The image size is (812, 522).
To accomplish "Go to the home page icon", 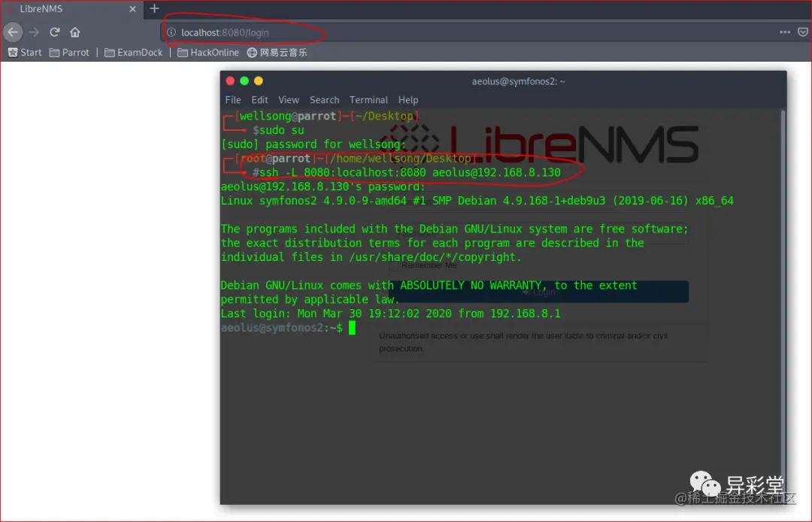I will [x=75, y=32].
